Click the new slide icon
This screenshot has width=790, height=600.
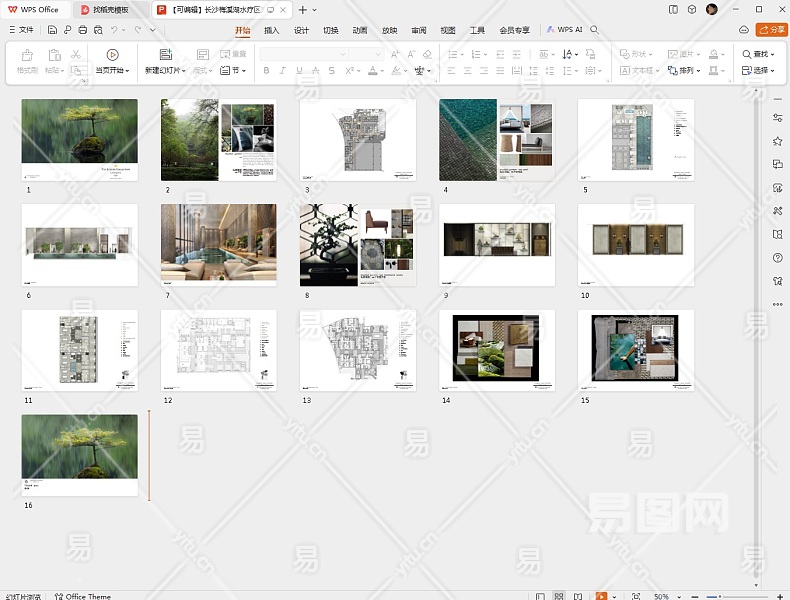[165, 55]
